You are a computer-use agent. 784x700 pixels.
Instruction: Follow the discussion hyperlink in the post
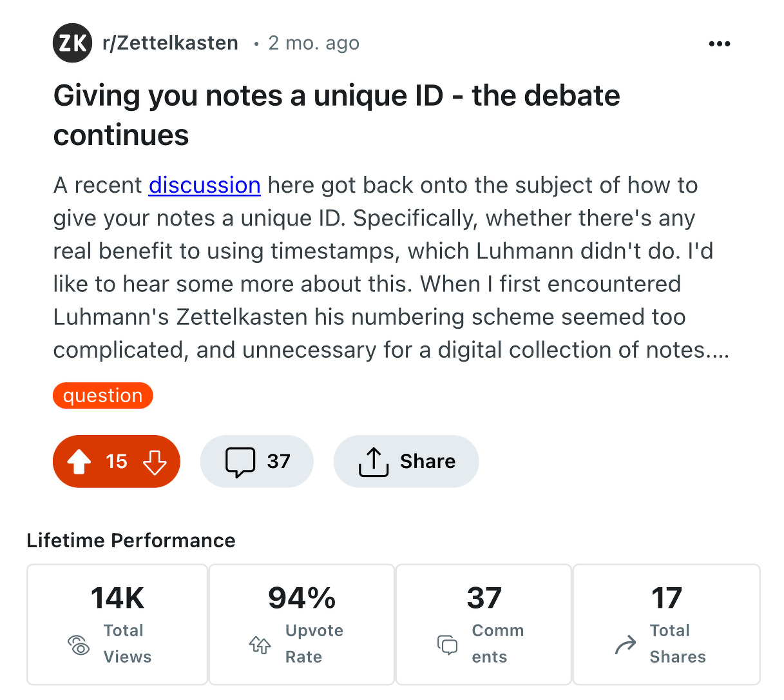tap(204, 185)
